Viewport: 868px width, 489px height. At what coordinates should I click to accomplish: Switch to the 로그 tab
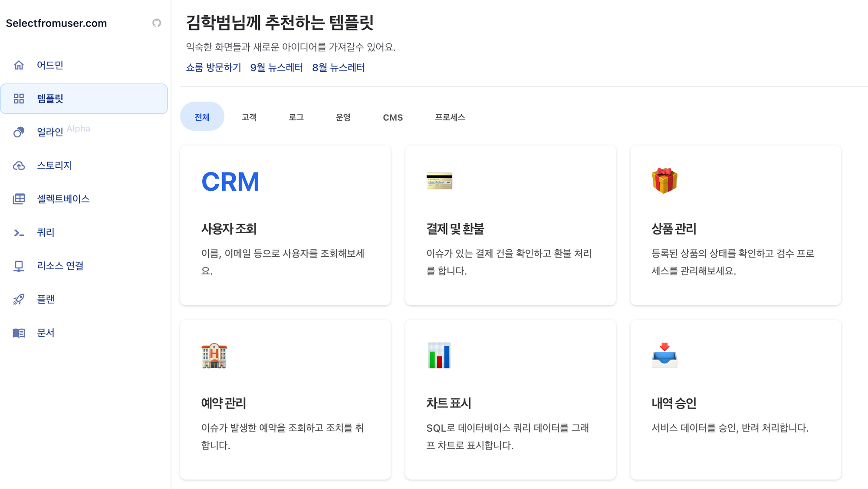(x=296, y=117)
